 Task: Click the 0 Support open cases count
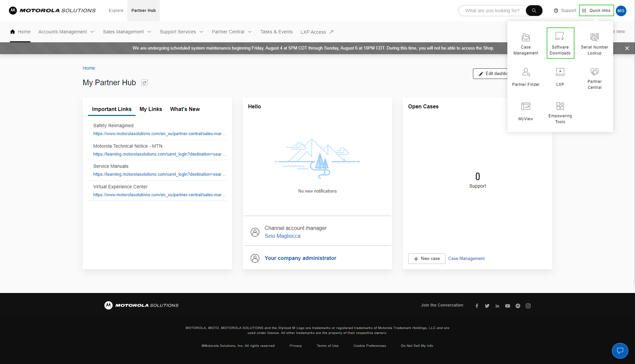click(x=478, y=180)
